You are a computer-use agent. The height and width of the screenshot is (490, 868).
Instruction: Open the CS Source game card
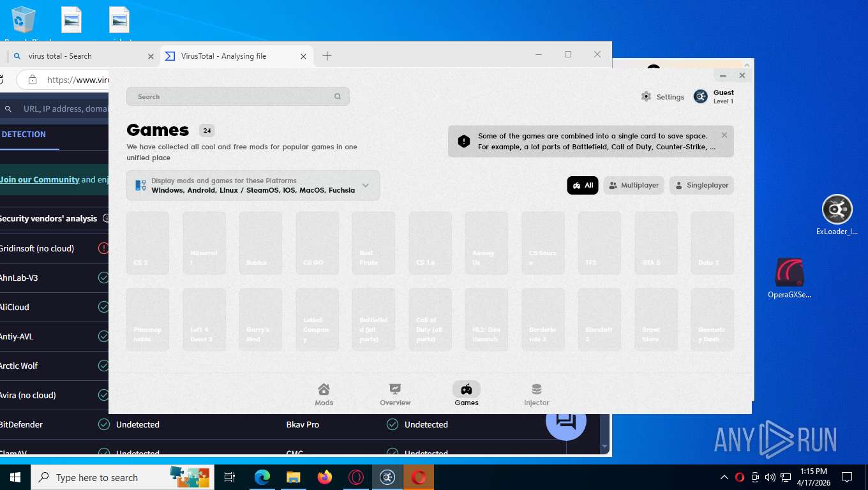coord(543,243)
